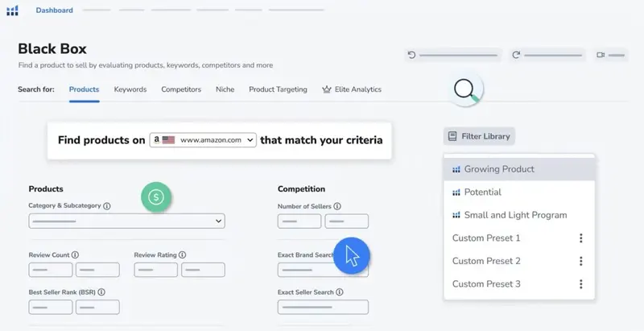Click the redo arrow icon
644x331 pixels.
coord(517,55)
